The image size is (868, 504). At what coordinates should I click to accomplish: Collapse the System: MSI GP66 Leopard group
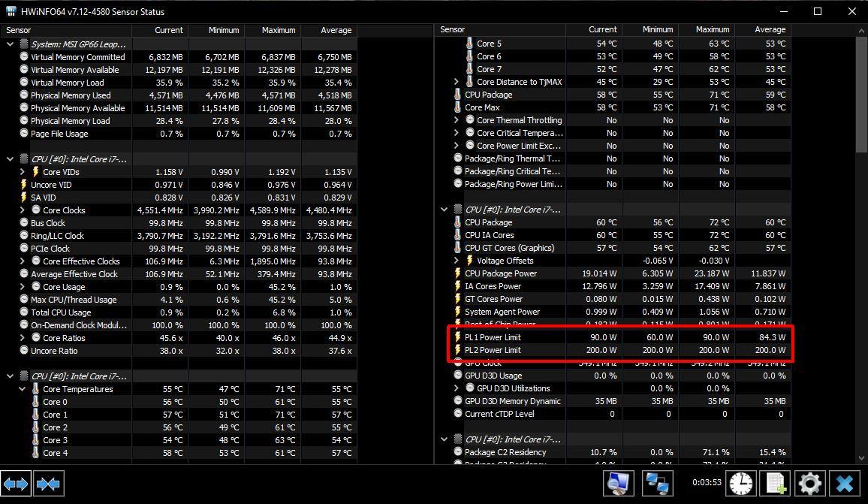pyautogui.click(x=10, y=44)
